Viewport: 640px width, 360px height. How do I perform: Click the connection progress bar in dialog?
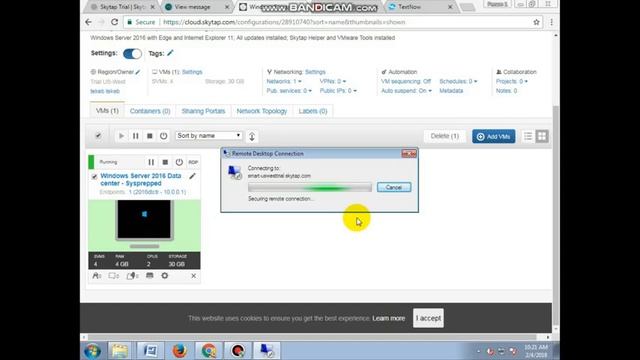tap(310, 187)
